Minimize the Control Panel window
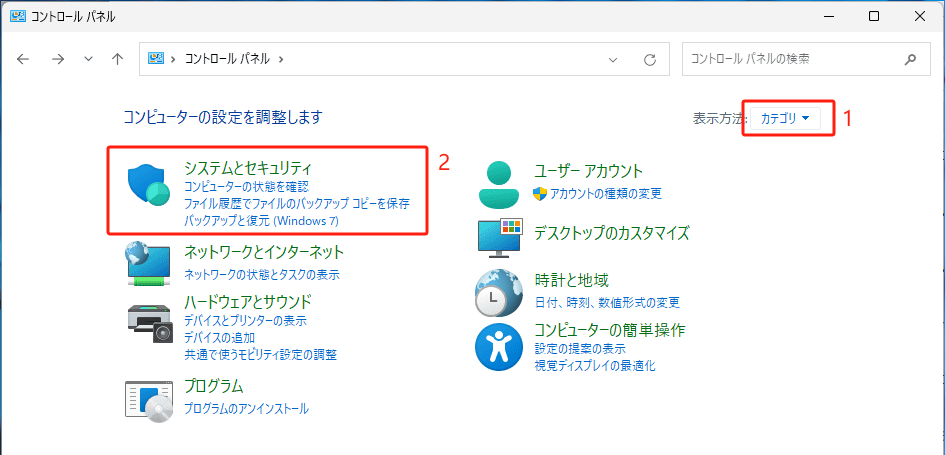 pyautogui.click(x=828, y=17)
